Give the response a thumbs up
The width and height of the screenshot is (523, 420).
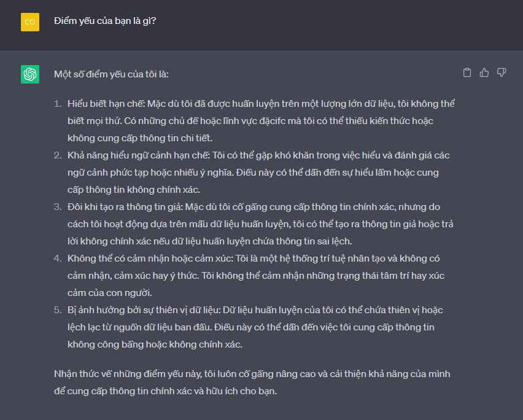click(x=484, y=73)
